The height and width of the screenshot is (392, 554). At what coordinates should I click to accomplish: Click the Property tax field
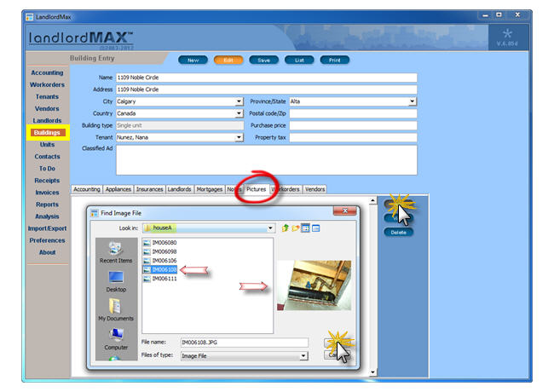click(353, 137)
